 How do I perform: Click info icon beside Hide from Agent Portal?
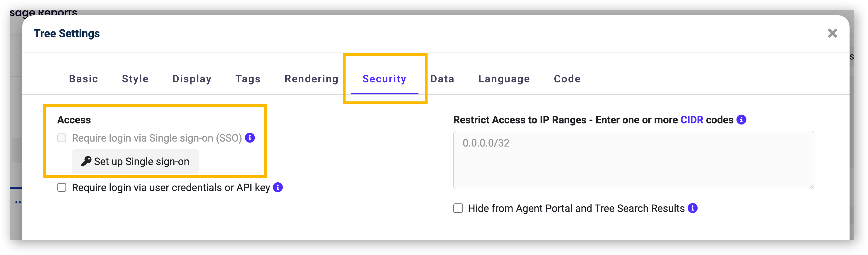[x=693, y=208]
